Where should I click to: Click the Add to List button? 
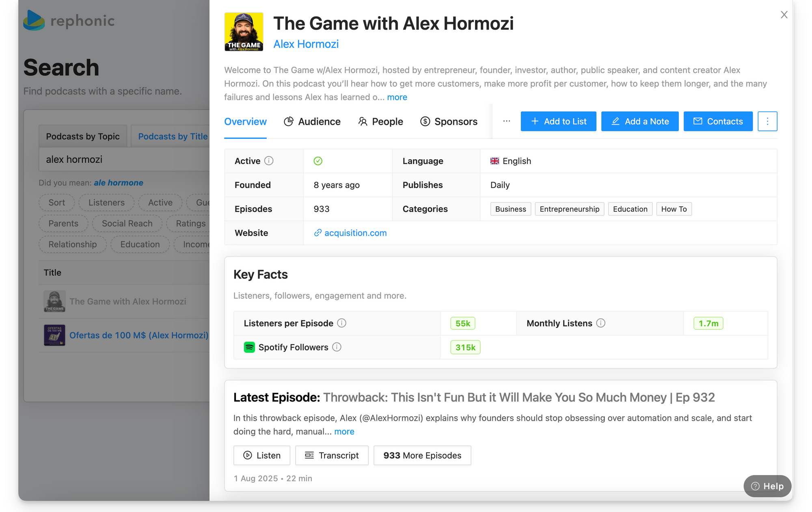(x=558, y=121)
